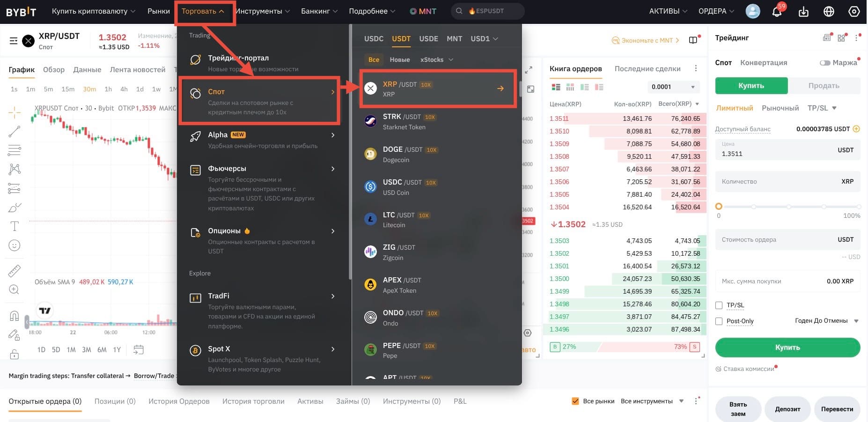The height and width of the screenshot is (422, 868).
Task: Click the deposit plus icon beside balance
Action: pyautogui.click(x=856, y=129)
